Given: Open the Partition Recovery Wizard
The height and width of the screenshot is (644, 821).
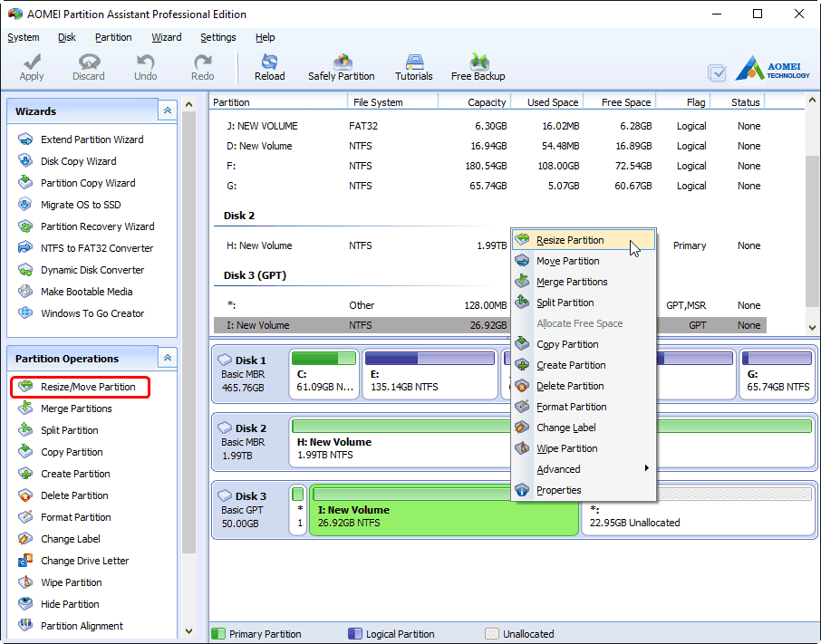Looking at the screenshot, I should 87,226.
